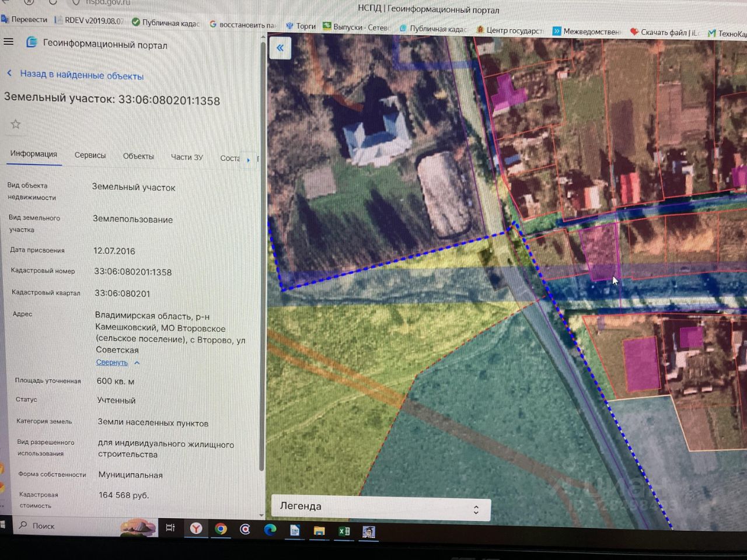
Task: Click the Площадь уточненная field label
Action: point(48,380)
